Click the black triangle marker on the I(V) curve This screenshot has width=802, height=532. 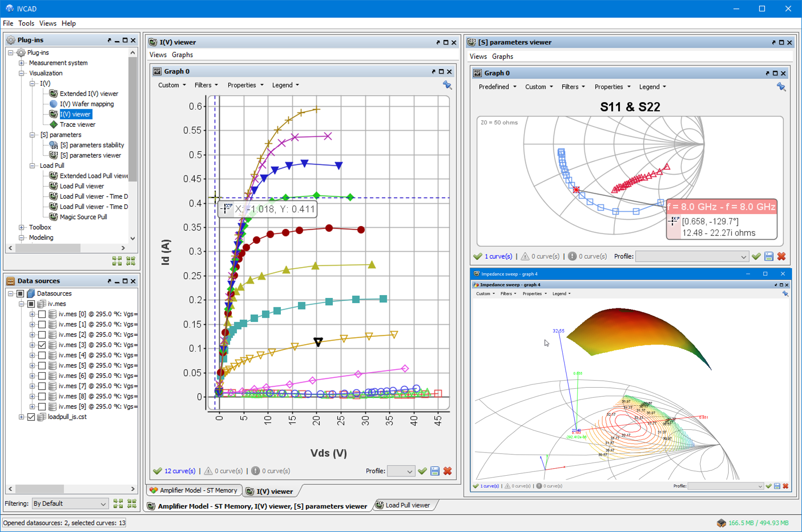318,342
